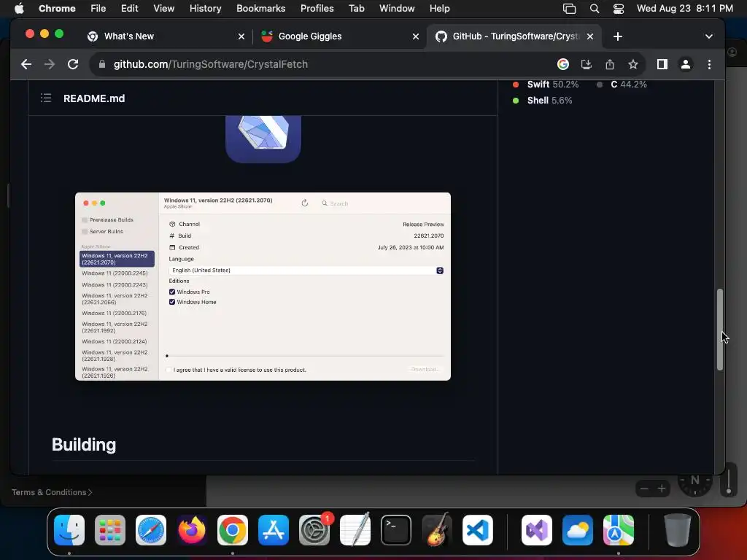This screenshot has height=560, width=747.
Task: Click zoom out minus in background window
Action: (x=644, y=489)
